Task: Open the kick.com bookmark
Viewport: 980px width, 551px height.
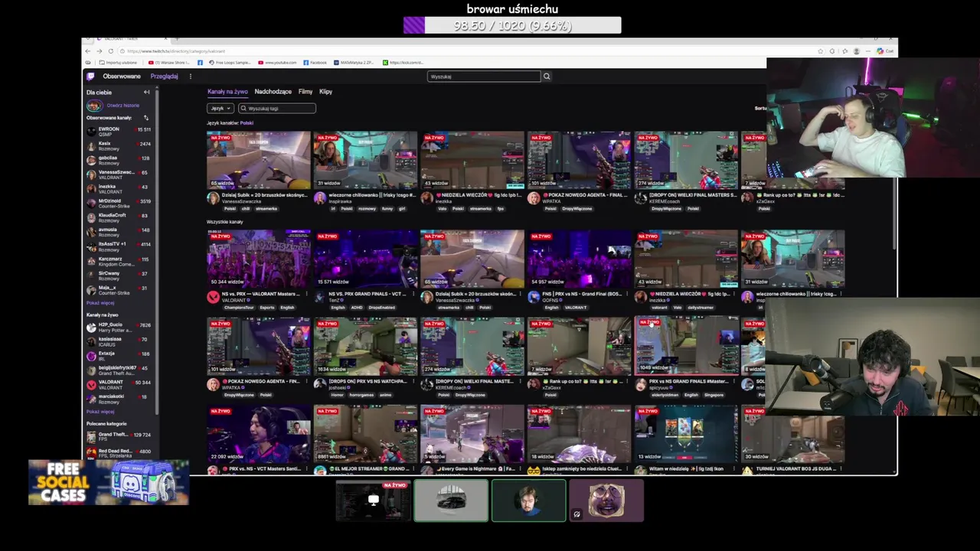Action: [403, 63]
